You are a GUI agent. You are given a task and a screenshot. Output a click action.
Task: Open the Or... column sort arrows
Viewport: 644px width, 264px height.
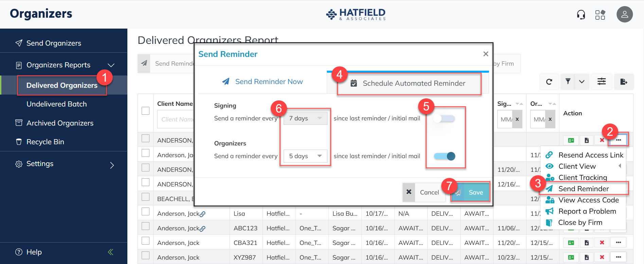[552, 104]
